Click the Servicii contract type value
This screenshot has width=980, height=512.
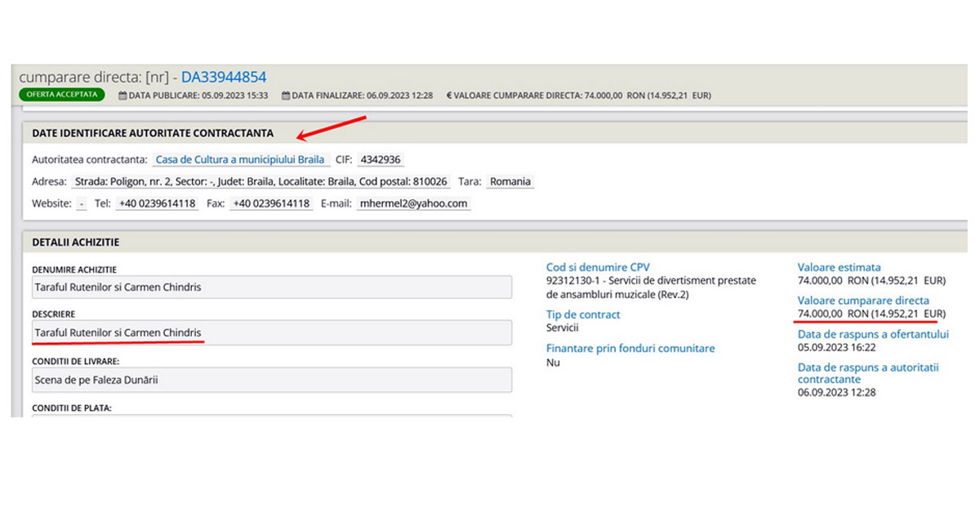[562, 327]
